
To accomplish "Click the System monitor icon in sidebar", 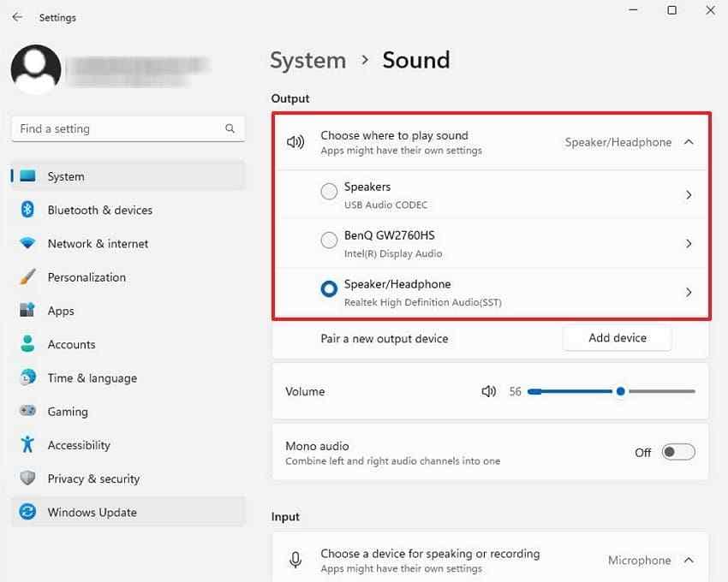I will pos(28,176).
